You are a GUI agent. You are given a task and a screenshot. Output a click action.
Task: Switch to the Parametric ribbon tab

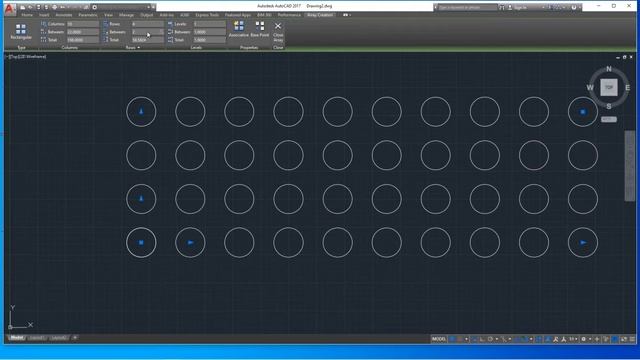tap(88, 15)
